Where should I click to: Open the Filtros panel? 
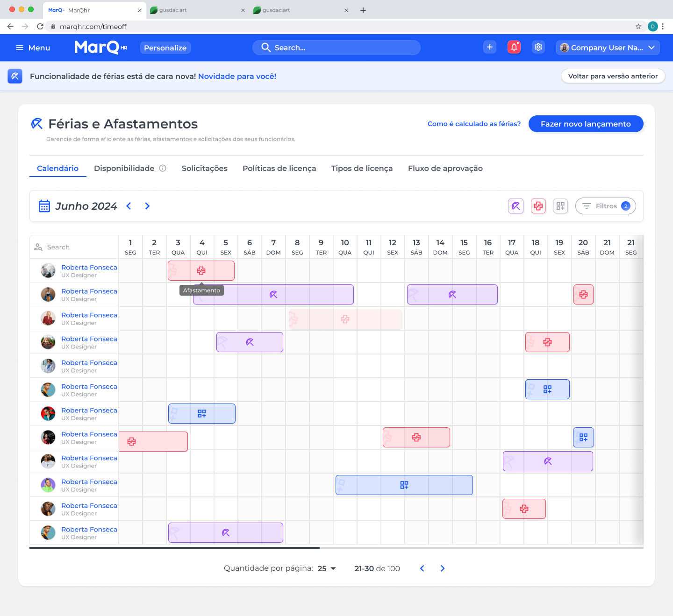point(605,206)
